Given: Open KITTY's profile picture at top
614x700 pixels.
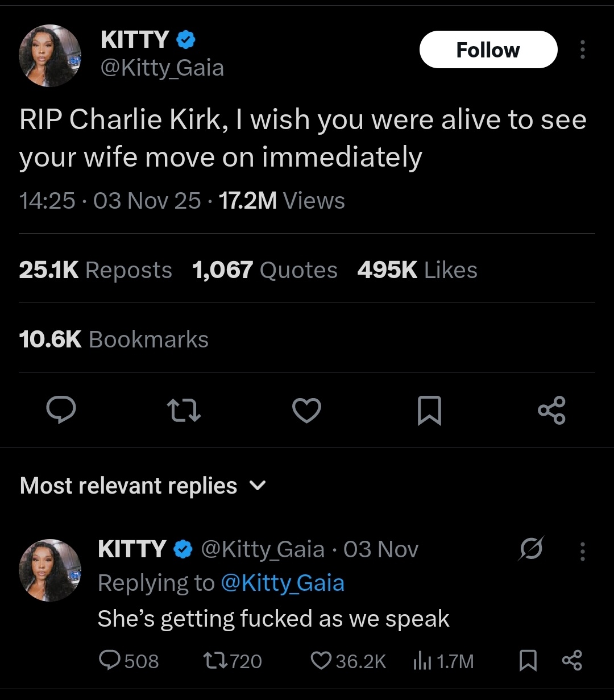Looking at the screenshot, I should [x=50, y=56].
